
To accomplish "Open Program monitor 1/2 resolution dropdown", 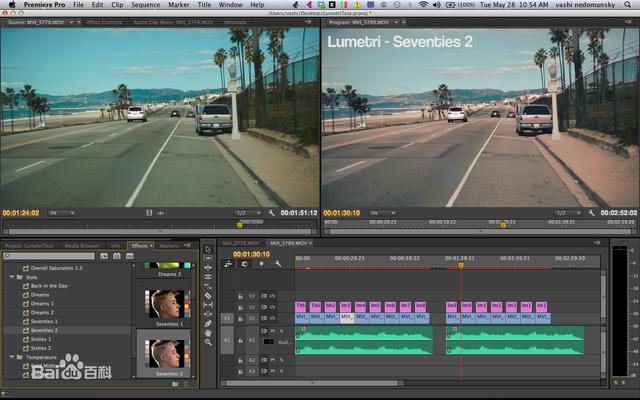I will pos(568,213).
